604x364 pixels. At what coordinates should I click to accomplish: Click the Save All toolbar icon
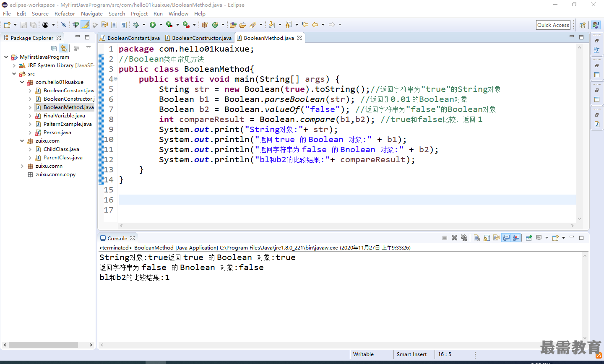point(33,25)
